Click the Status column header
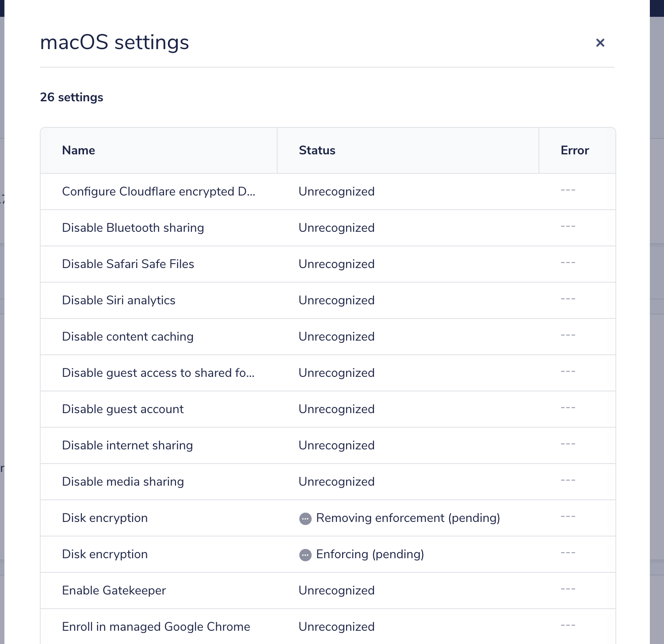Screen dimensions: 664x644 click(x=317, y=150)
